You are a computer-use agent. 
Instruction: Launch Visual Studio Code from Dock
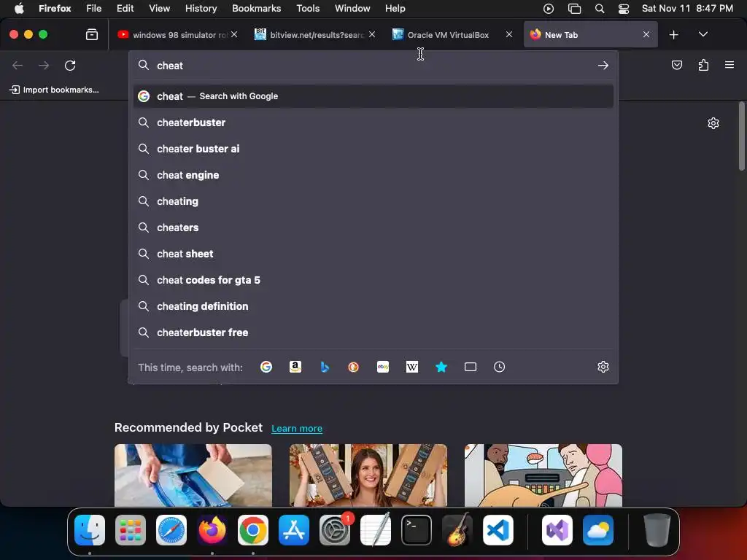coord(498,530)
